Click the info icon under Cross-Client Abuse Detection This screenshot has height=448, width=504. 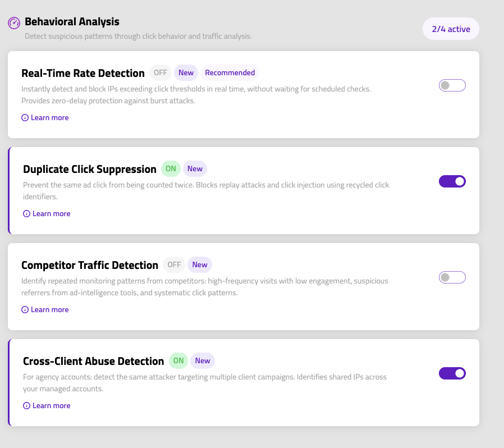pyautogui.click(x=26, y=405)
